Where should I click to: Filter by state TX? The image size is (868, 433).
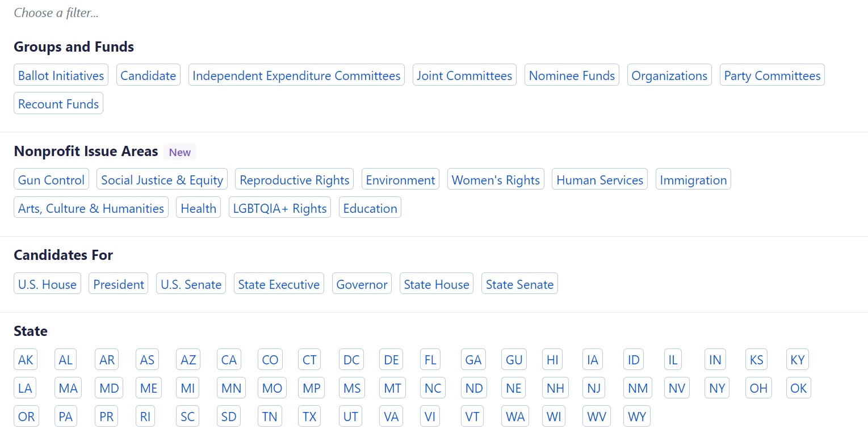309,417
